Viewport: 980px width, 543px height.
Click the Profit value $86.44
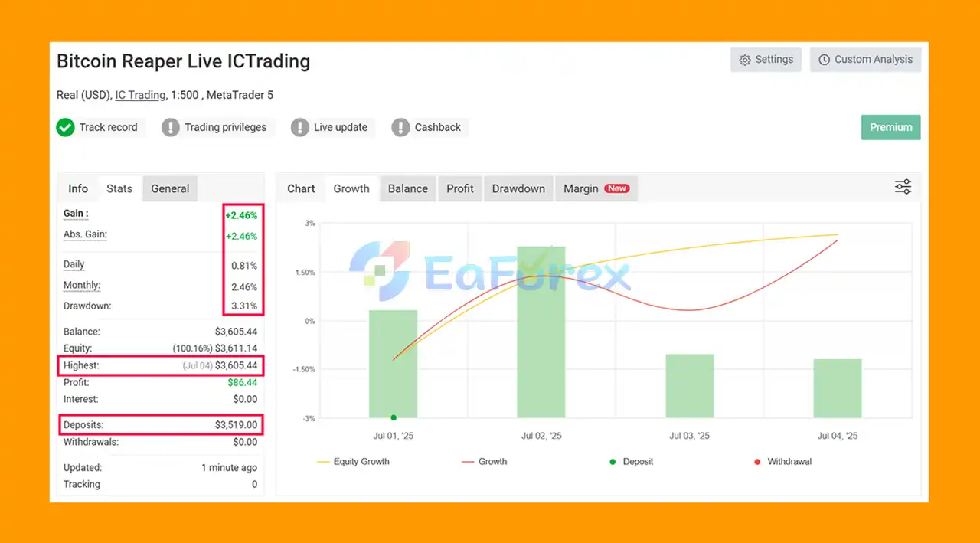pos(242,382)
